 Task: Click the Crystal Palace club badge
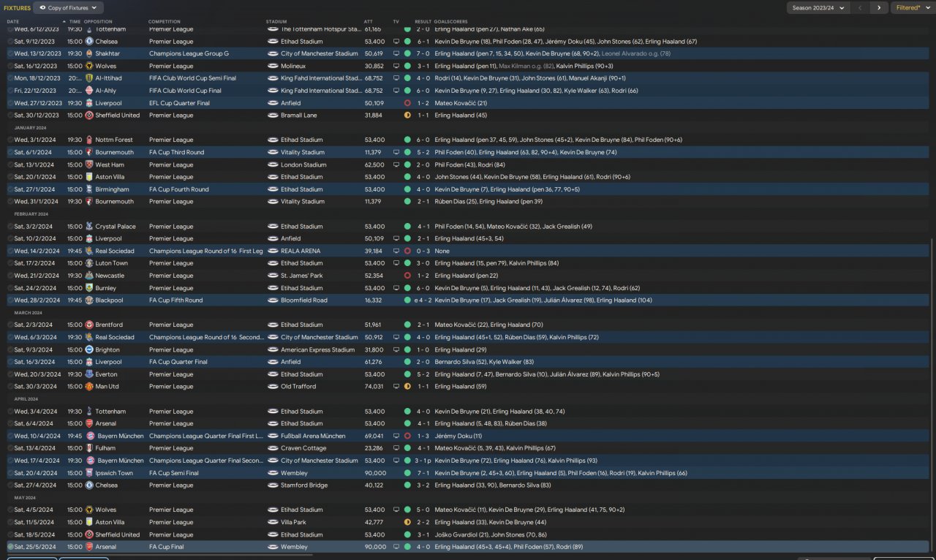pos(89,227)
